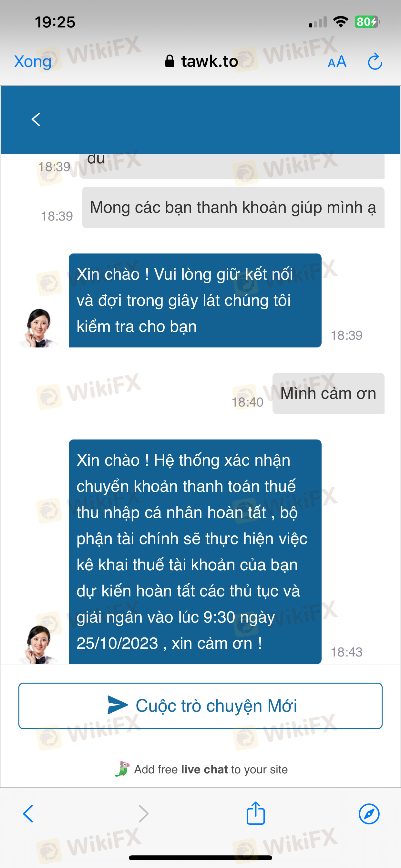Navigate back with the browser back arrow
This screenshot has width=401, height=868.
pos(28,814)
